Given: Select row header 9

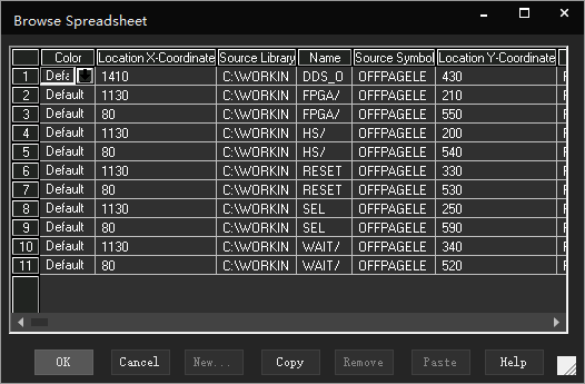Looking at the screenshot, I should click(x=25, y=228).
